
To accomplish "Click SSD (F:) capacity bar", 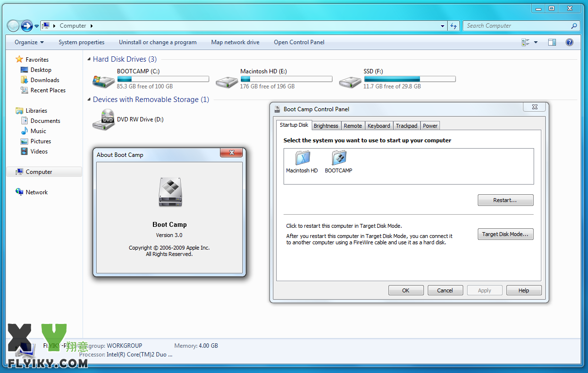I will (x=410, y=79).
